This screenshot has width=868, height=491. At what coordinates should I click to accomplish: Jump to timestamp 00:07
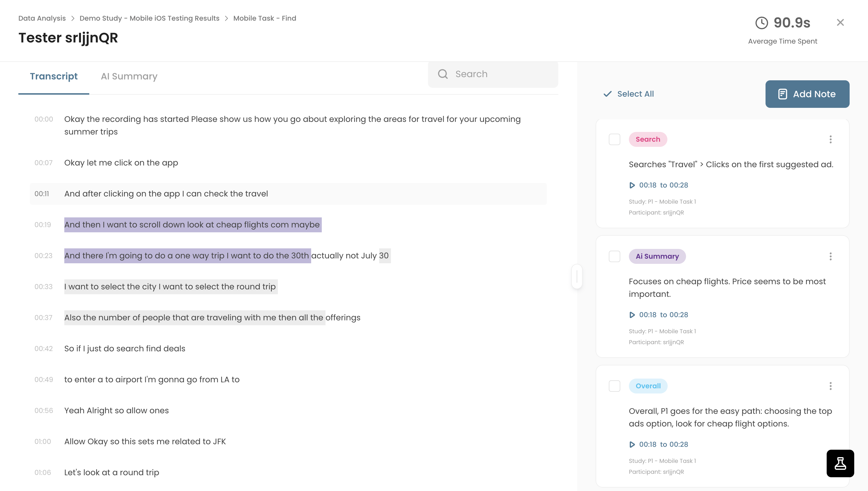click(x=44, y=163)
